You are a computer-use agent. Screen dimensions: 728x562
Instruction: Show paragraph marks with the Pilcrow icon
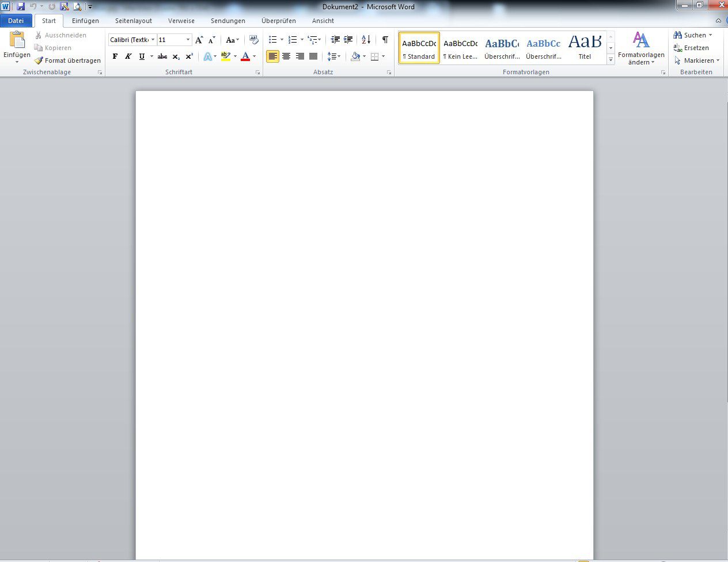pyautogui.click(x=385, y=39)
